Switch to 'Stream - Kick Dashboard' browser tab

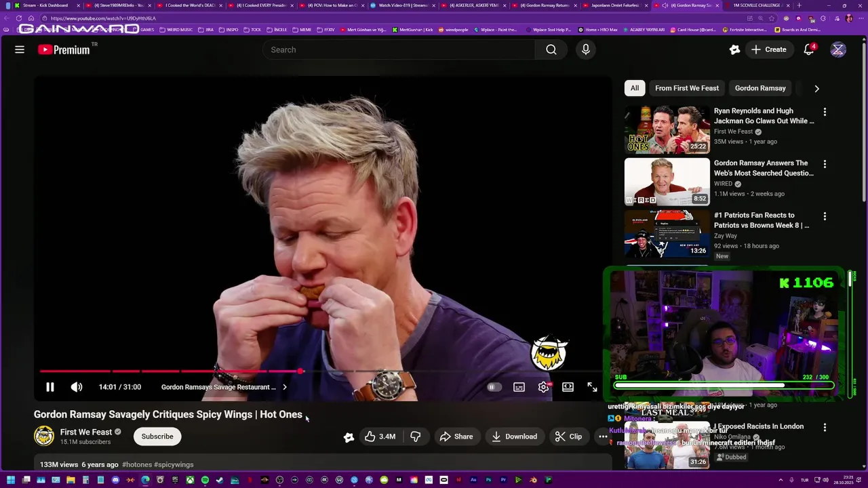coord(45,5)
